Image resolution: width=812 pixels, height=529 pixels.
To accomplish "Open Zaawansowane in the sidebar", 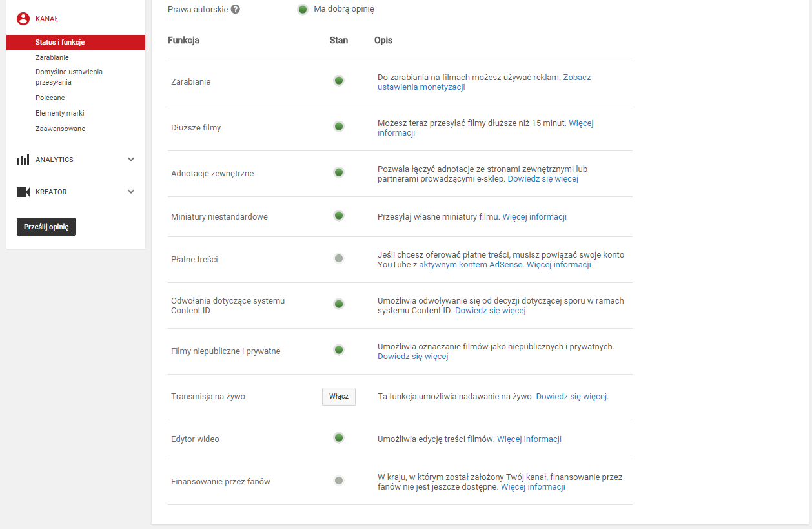I will coord(61,129).
